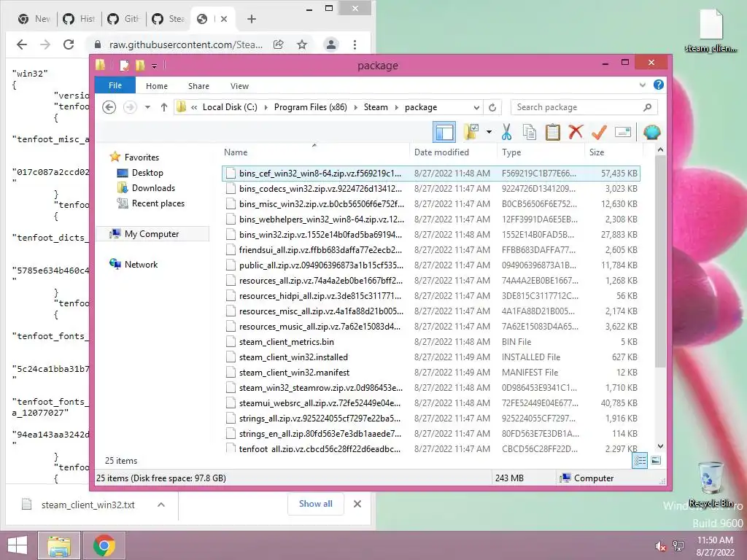Click the Classic Shell settings icon

point(651,132)
